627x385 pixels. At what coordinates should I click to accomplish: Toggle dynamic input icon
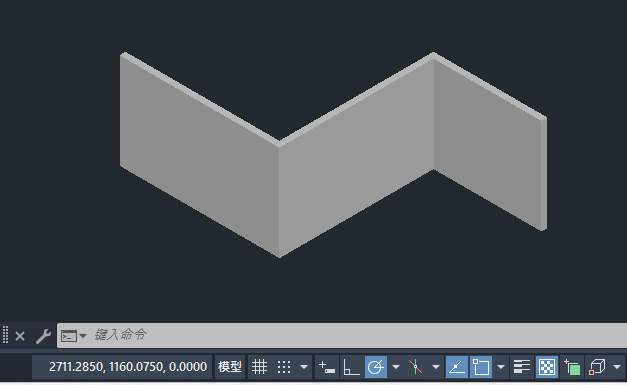[327, 367]
